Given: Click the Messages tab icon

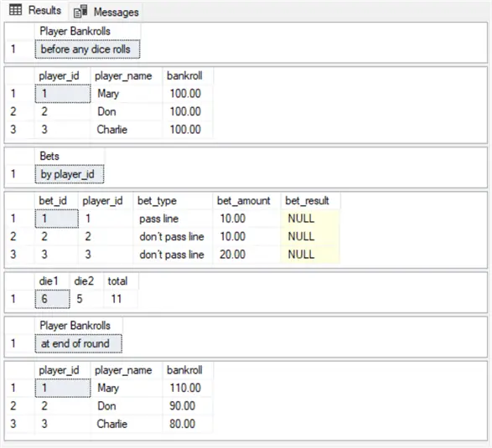Looking at the screenshot, I should [80, 12].
